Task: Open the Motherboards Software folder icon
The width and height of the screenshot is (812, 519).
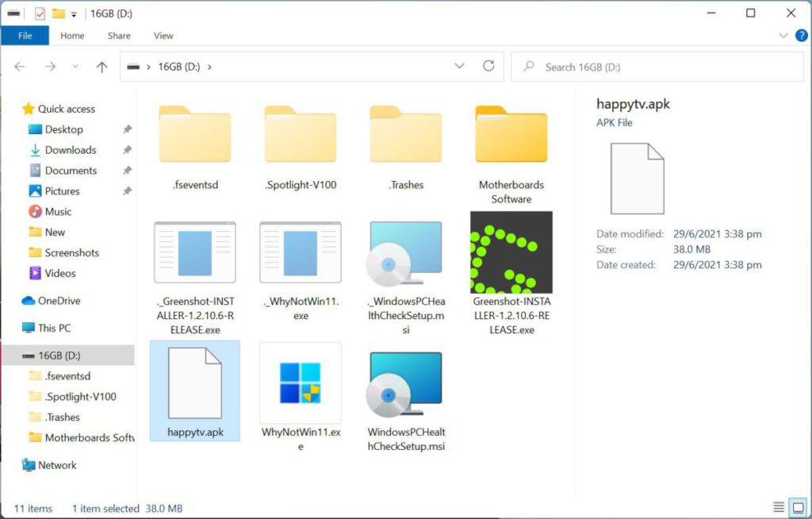Action: click(x=511, y=134)
